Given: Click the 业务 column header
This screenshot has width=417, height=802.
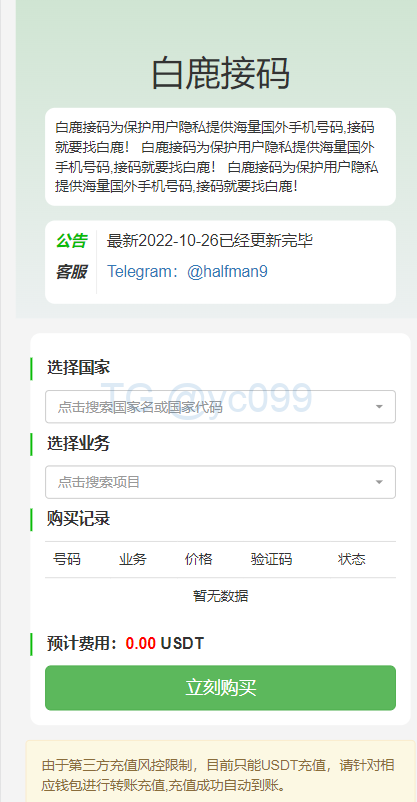Looking at the screenshot, I should point(133,559).
